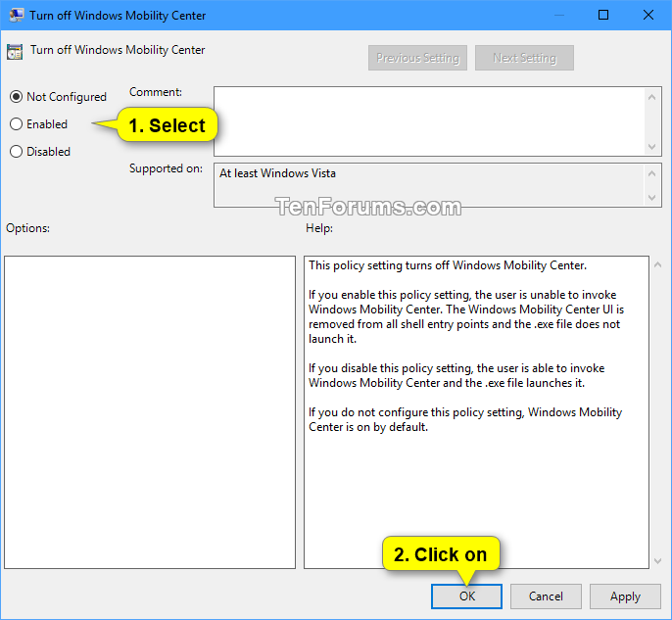The width and height of the screenshot is (672, 620).
Task: Click the title bar app icon
Action: tap(17, 15)
